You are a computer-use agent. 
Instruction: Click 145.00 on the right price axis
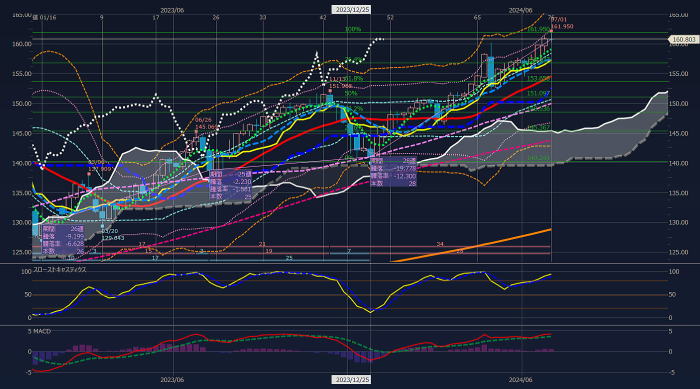click(679, 134)
